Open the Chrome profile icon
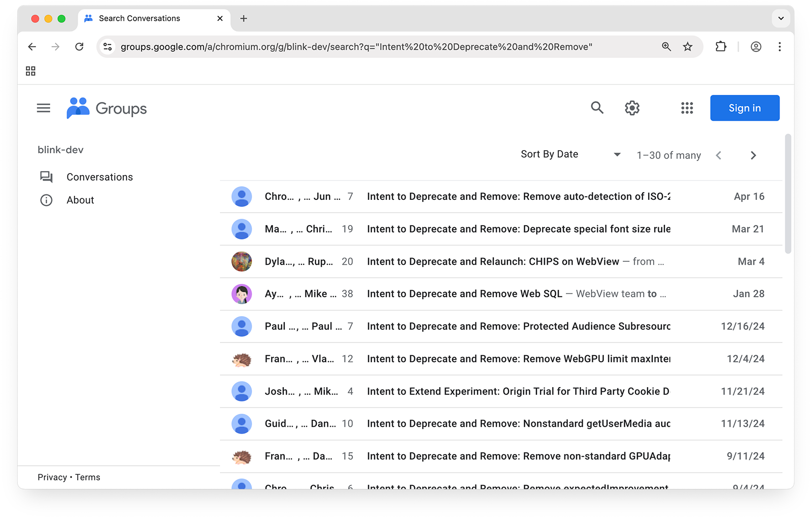This screenshot has width=812, height=519. 756,47
